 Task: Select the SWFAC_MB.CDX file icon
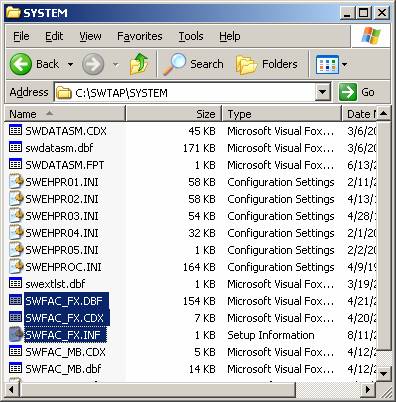point(15,351)
